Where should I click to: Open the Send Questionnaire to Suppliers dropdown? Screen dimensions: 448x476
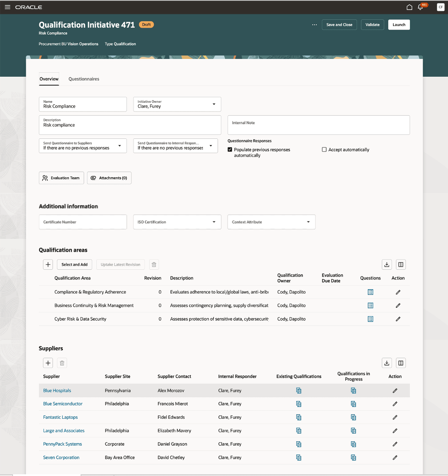tap(120, 146)
